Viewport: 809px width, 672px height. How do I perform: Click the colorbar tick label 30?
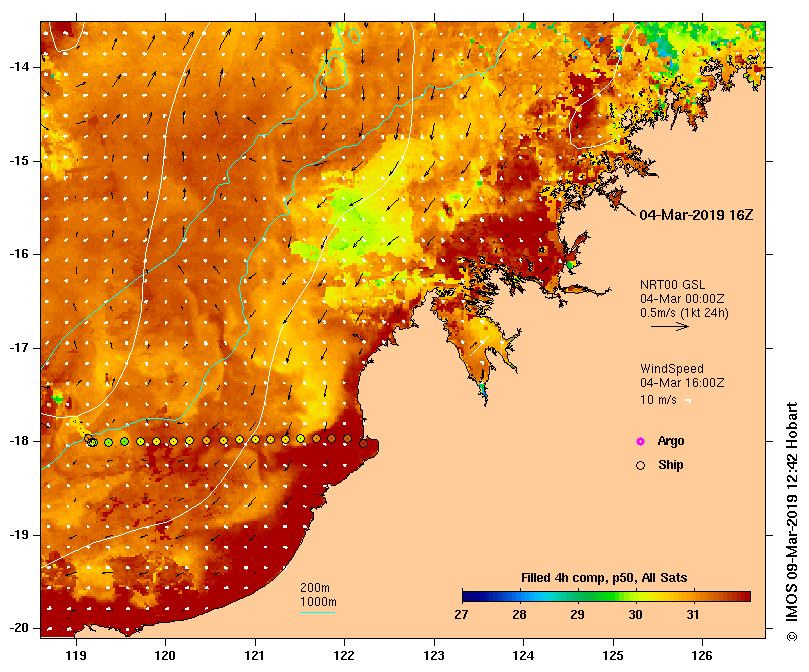[x=635, y=615]
